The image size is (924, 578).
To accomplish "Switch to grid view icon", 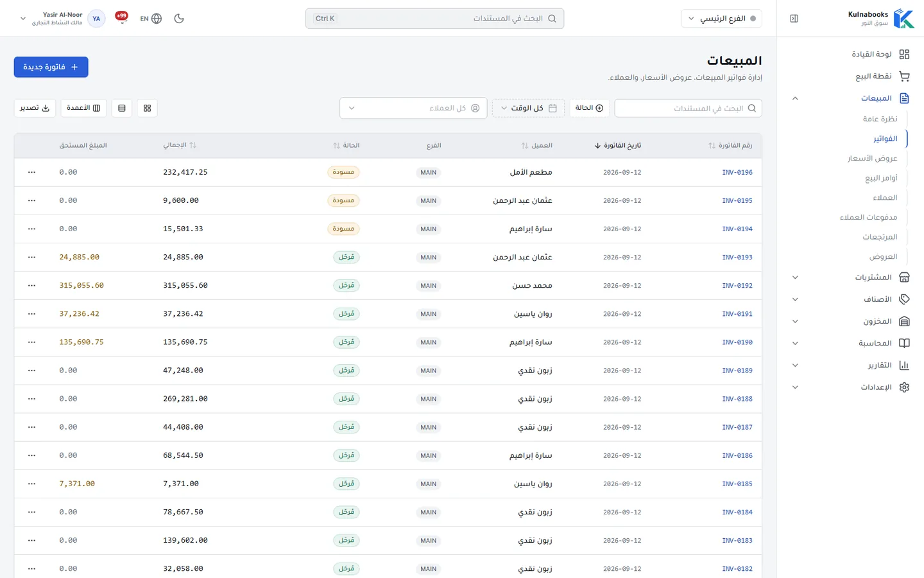I will click(x=147, y=108).
